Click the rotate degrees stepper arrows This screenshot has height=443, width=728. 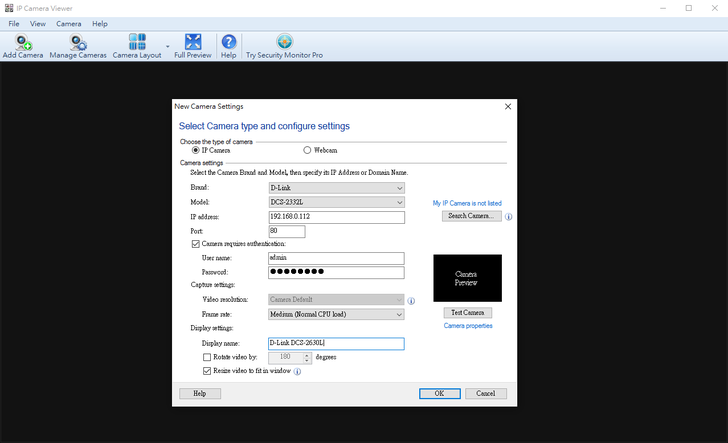tap(308, 356)
